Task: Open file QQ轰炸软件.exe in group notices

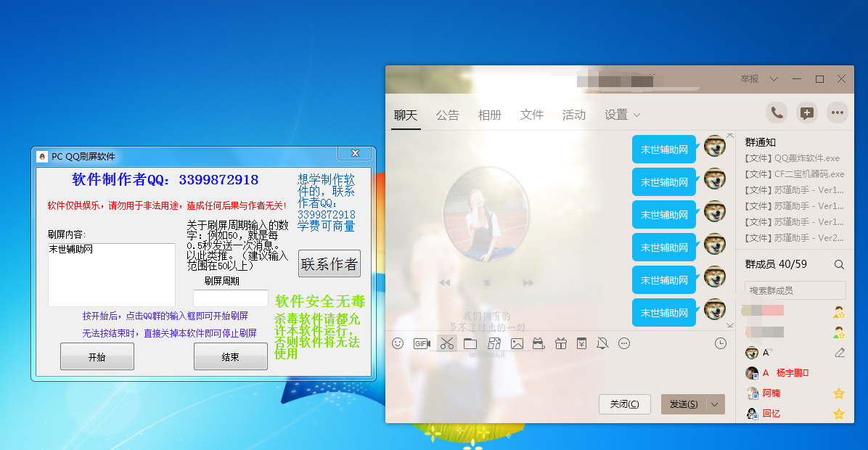Action: point(793,158)
